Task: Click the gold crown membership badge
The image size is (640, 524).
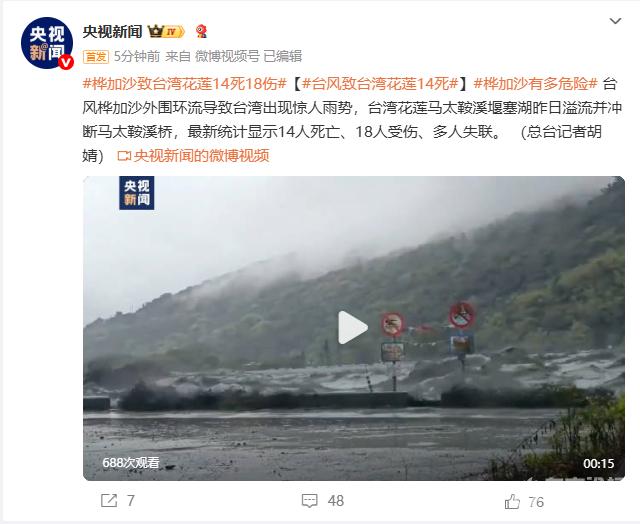Action: click(x=166, y=31)
